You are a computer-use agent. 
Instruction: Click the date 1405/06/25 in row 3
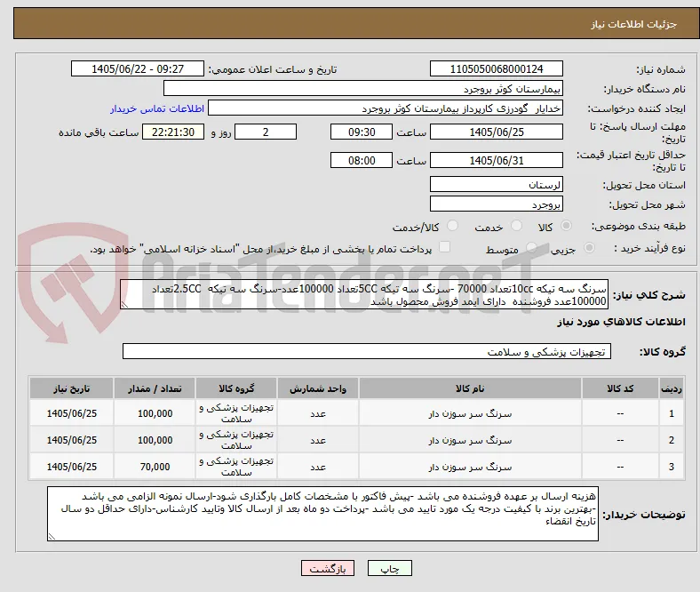click(71, 467)
